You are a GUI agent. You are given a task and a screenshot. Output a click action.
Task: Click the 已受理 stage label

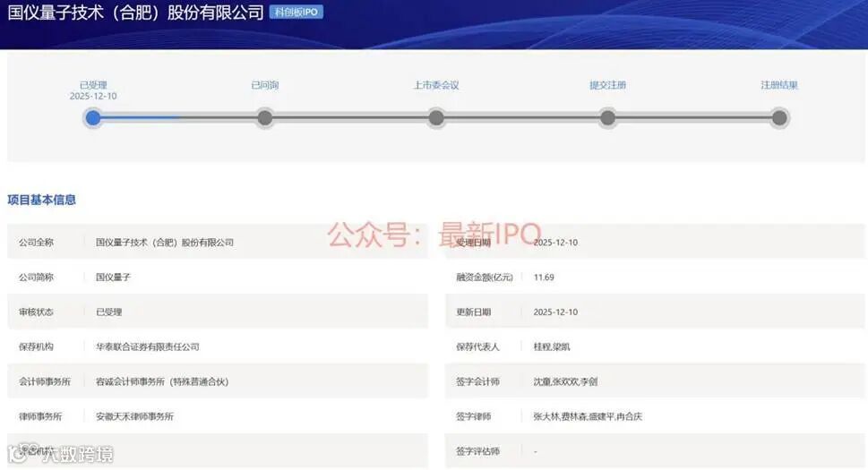point(93,85)
